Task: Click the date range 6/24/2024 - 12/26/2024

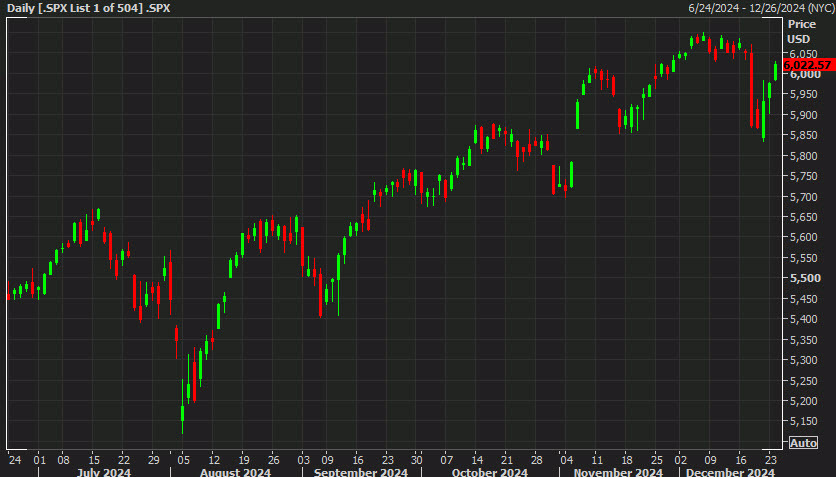Action: click(761, 8)
